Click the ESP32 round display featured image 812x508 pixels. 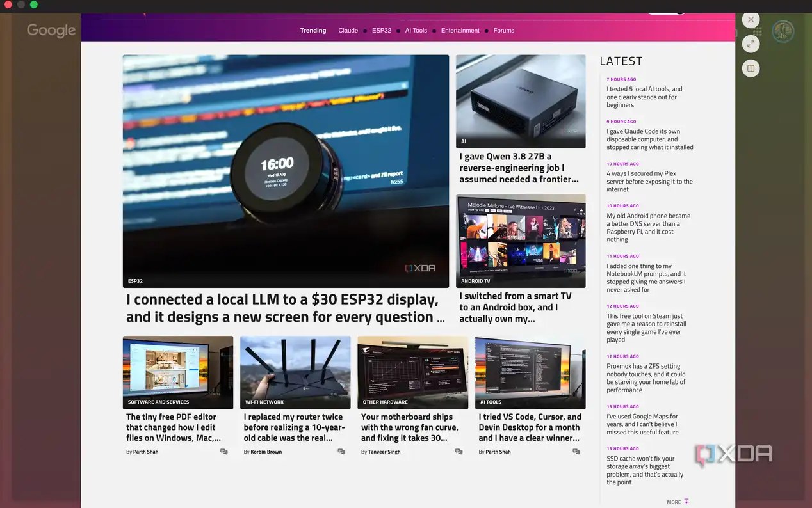[286, 171]
